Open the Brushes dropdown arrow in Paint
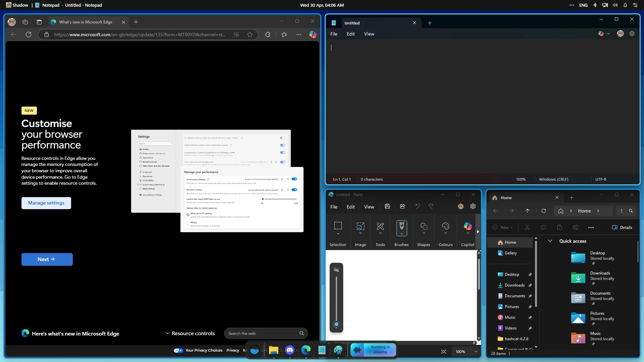The height and width of the screenshot is (362, 644). 401,234
